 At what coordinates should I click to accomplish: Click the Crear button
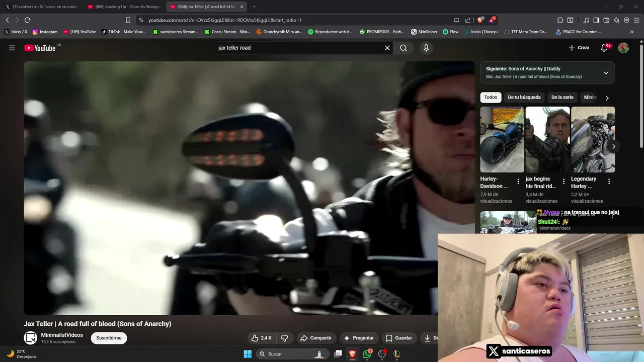click(579, 48)
